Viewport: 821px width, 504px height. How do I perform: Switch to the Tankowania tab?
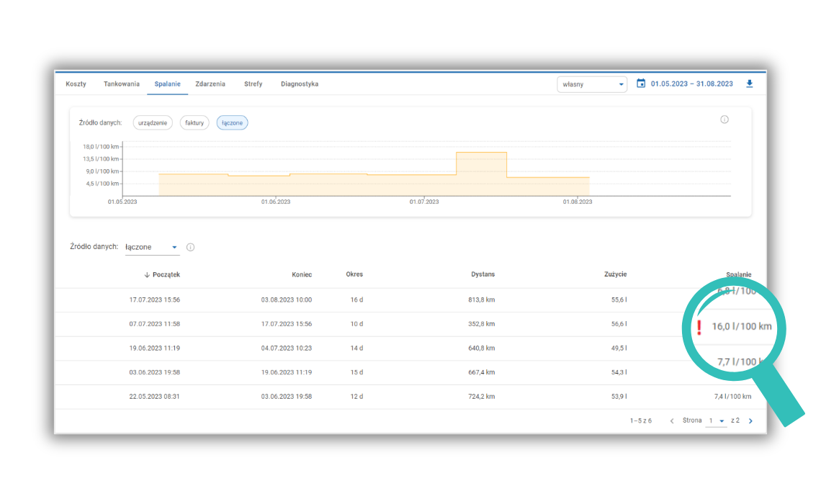[122, 84]
